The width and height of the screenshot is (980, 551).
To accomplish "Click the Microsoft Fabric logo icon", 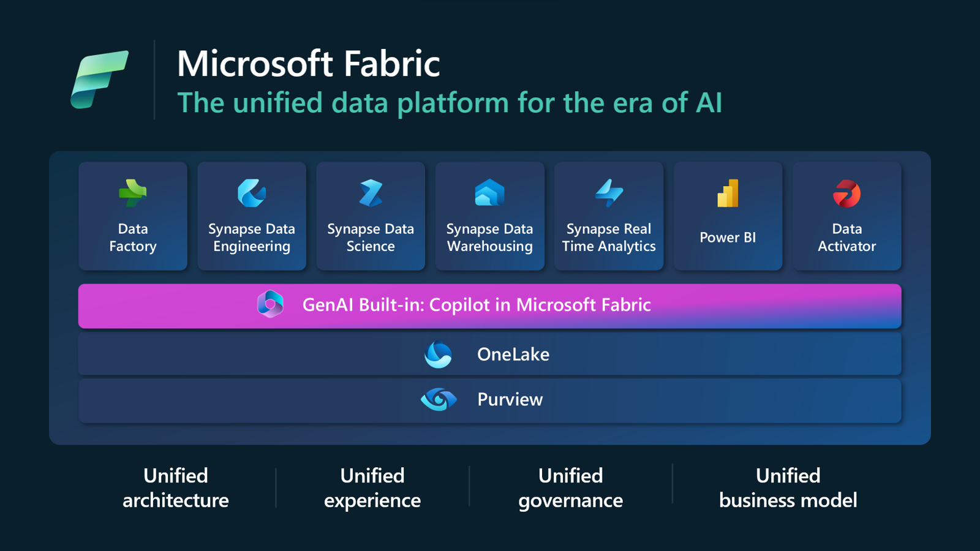I will coord(99,80).
